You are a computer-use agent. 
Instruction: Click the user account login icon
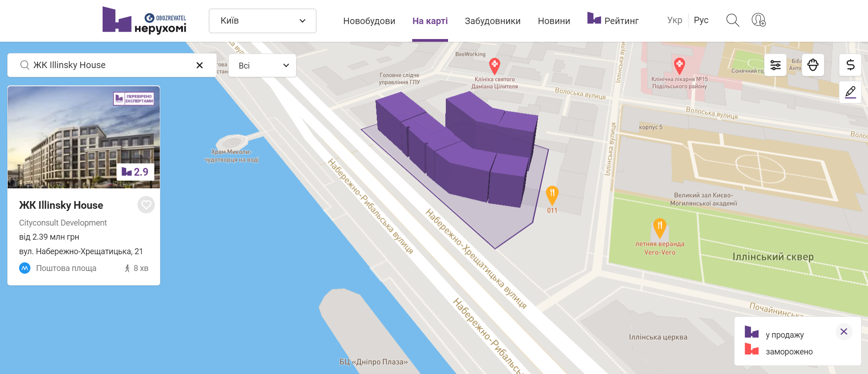tap(758, 20)
